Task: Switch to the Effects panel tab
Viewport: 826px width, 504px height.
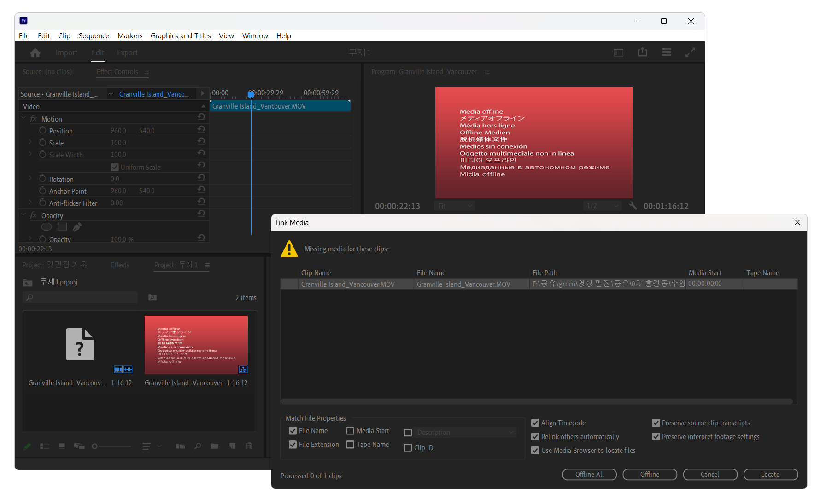Action: pyautogui.click(x=120, y=265)
